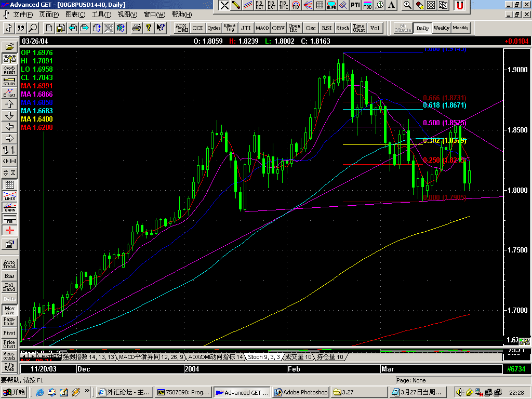Toggle the Bol Band study button
Viewport: 532px width, 399px height.
pos(9,287)
